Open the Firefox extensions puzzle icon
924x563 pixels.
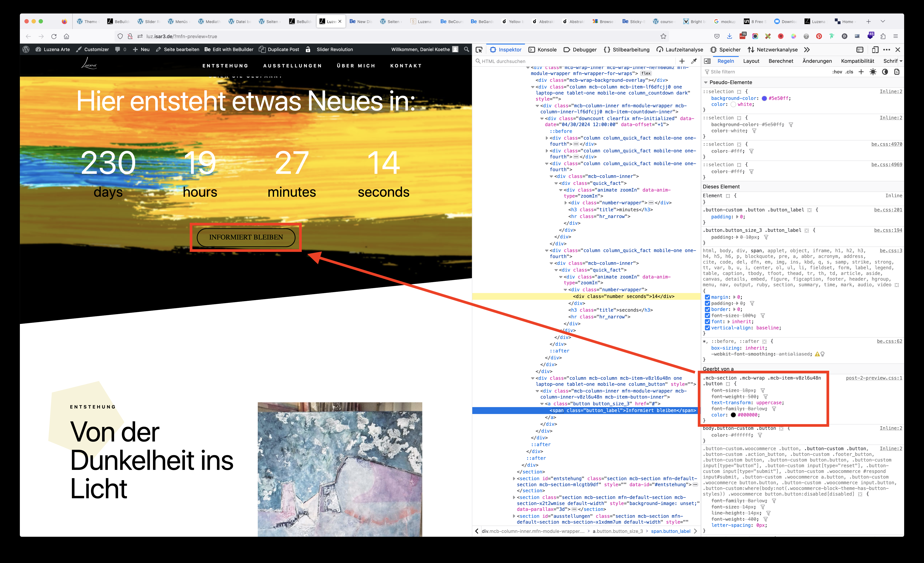pos(883,36)
